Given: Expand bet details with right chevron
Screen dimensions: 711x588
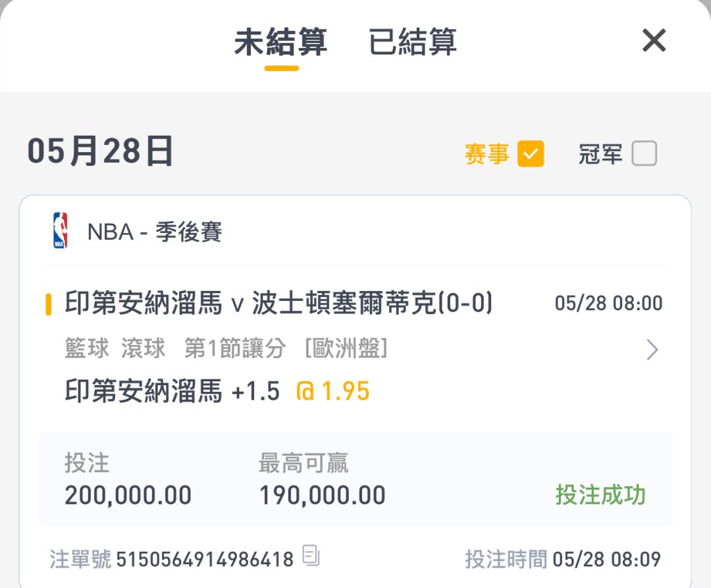Looking at the screenshot, I should [x=652, y=350].
